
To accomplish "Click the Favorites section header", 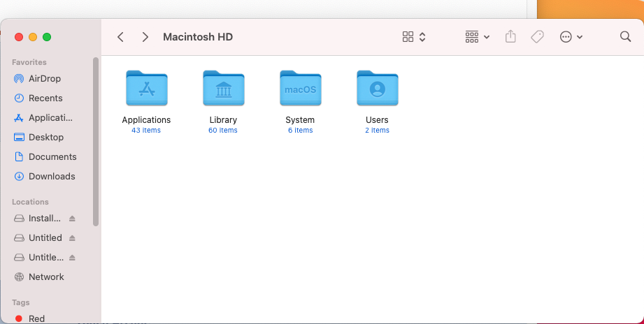I will [29, 62].
